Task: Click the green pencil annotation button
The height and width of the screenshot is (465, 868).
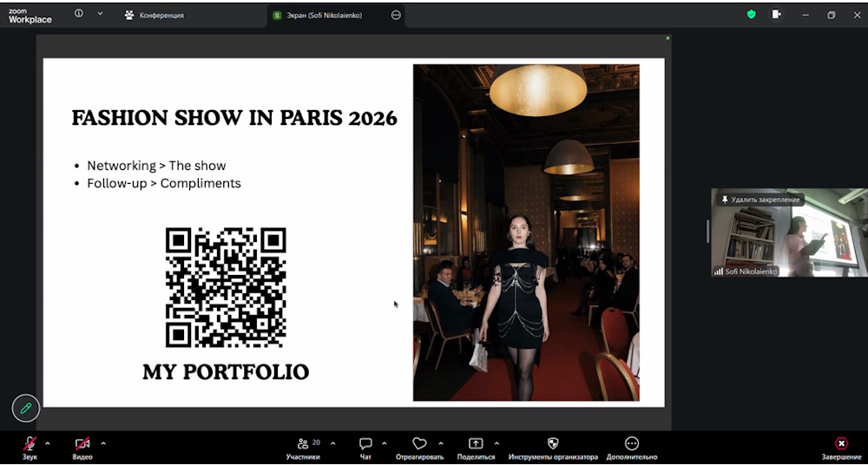Action: (26, 408)
